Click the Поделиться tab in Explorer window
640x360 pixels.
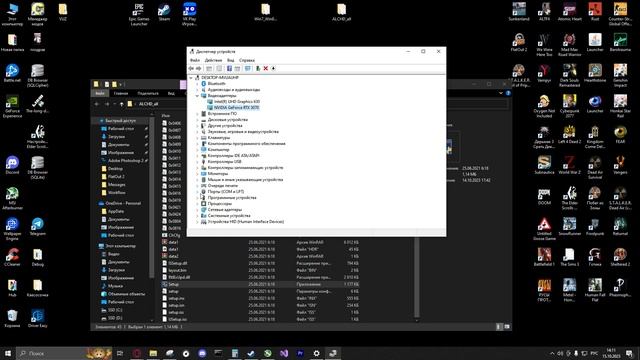148,93
